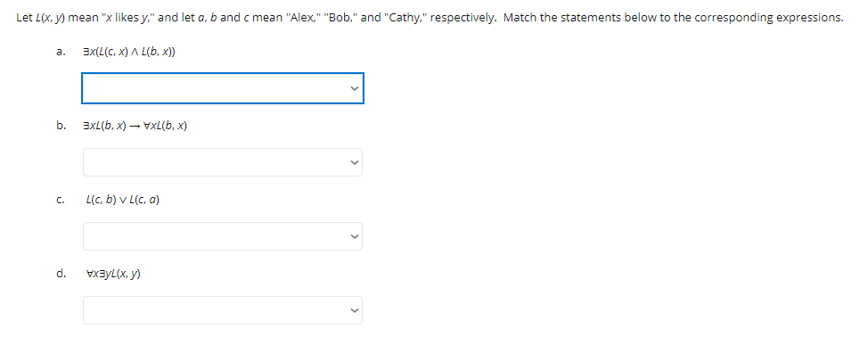The image size is (868, 345).
Task: Click the expression L(c, b) ∨ L(c, a)
Action: coord(123,200)
